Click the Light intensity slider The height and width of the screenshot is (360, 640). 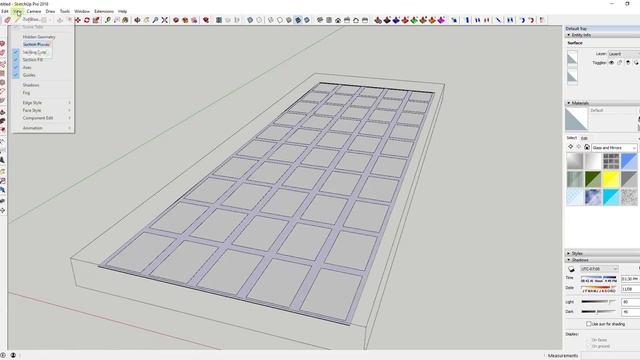click(599, 302)
